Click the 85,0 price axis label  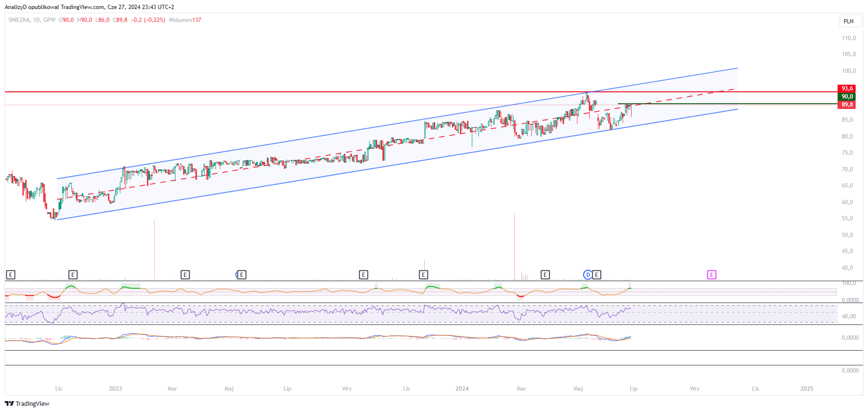click(847, 120)
